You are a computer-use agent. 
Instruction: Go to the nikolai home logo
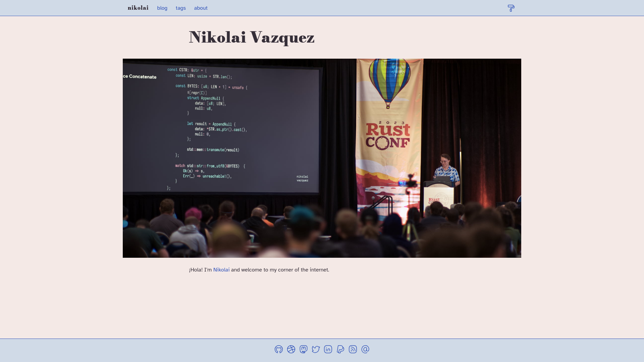point(138,8)
